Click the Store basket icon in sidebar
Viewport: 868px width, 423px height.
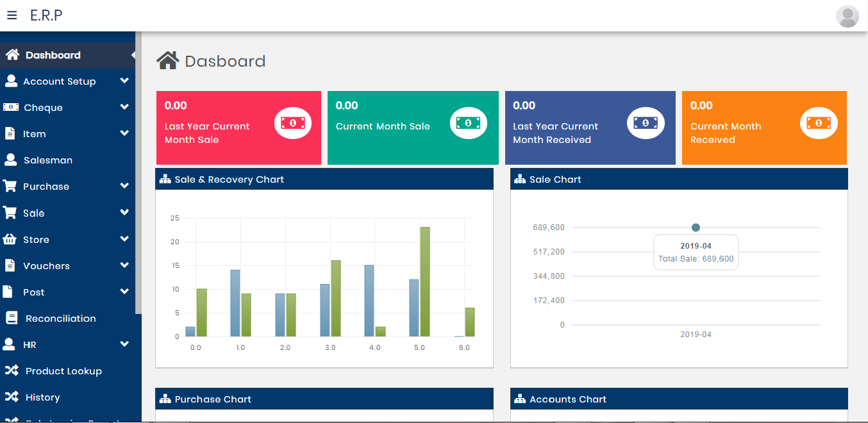tap(10, 240)
